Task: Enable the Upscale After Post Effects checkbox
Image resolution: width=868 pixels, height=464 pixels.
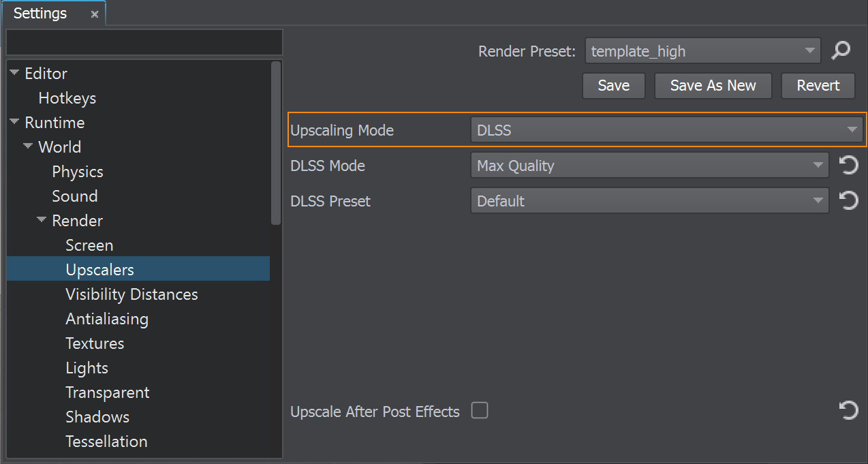Action: [480, 410]
